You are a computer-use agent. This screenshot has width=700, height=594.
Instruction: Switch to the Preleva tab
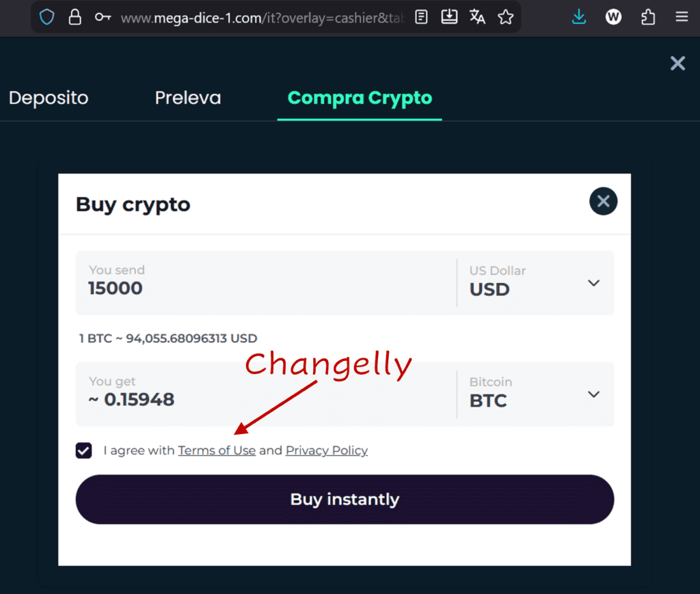[x=188, y=98]
